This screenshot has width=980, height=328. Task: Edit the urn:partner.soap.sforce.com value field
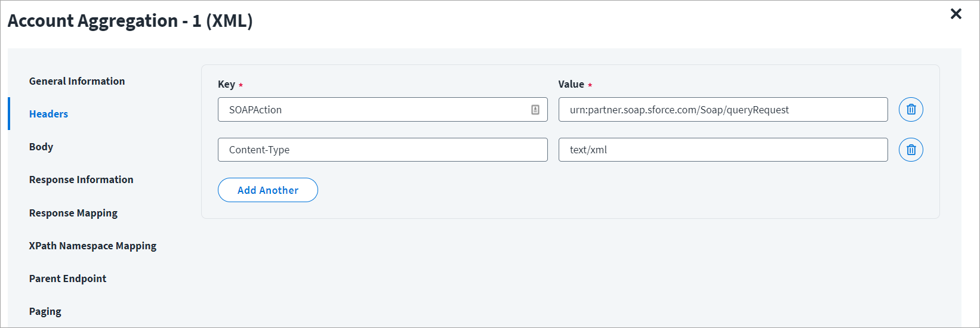pos(722,110)
